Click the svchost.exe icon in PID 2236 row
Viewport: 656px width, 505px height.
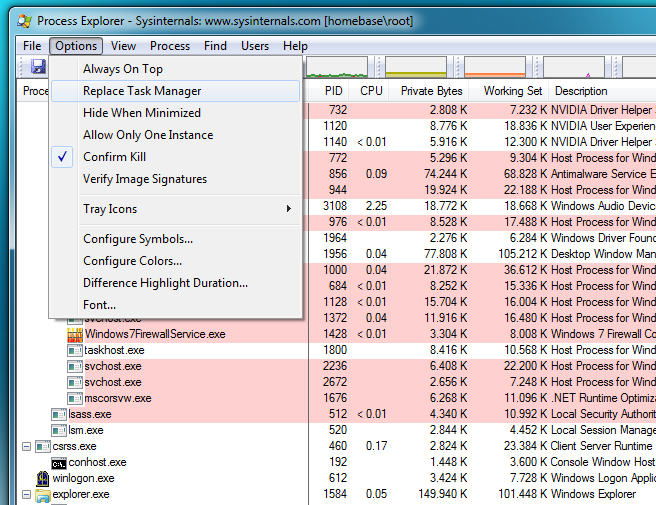75,367
